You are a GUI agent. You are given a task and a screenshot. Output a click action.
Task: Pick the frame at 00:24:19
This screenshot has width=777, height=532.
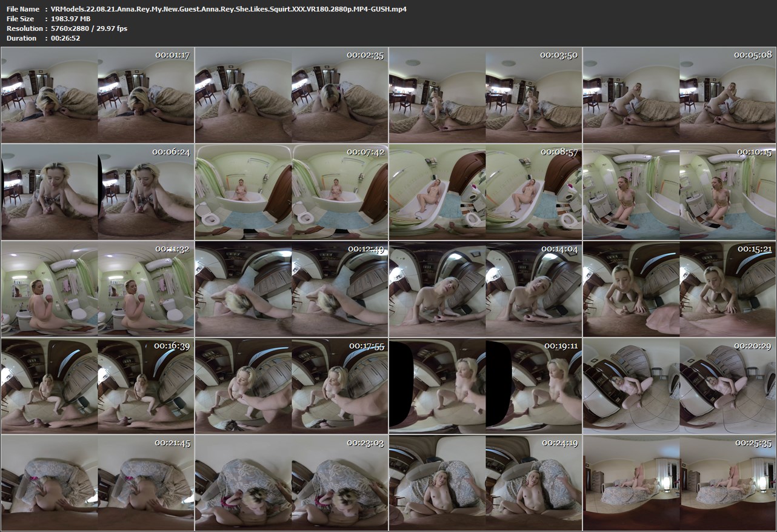click(485, 483)
